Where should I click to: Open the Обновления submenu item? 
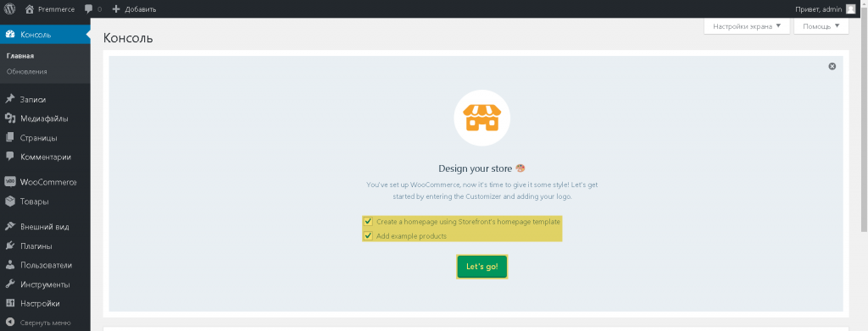click(x=26, y=71)
